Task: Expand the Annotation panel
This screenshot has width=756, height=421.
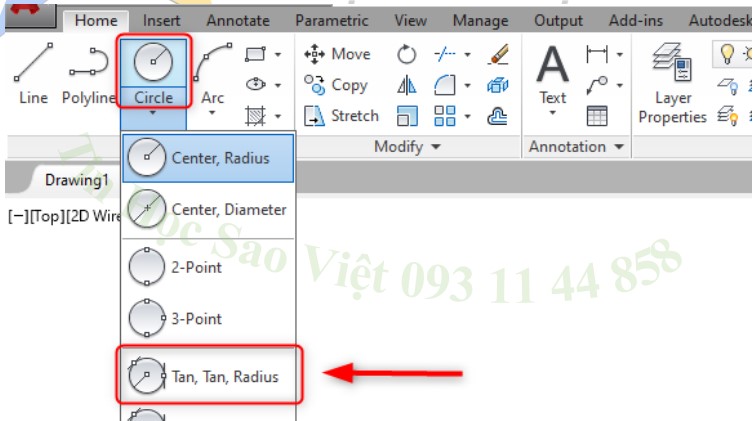Action: 576,147
